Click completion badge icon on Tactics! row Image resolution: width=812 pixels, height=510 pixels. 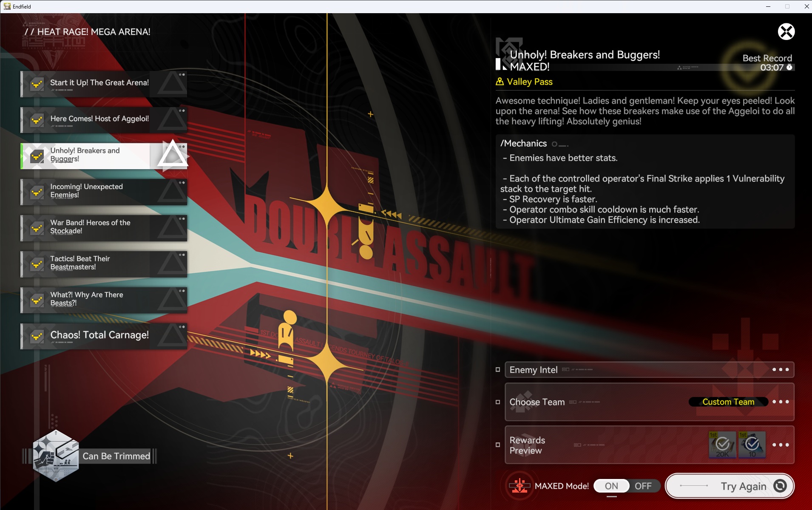click(x=37, y=264)
